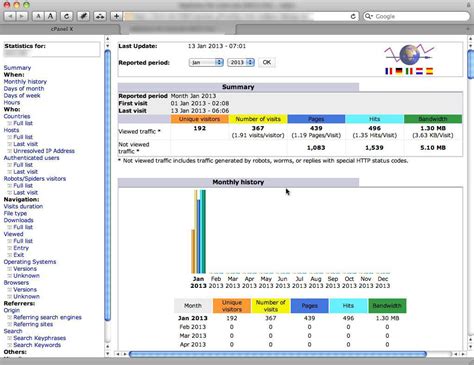
Task: Reload the page from the toolbar
Action: [67, 16]
